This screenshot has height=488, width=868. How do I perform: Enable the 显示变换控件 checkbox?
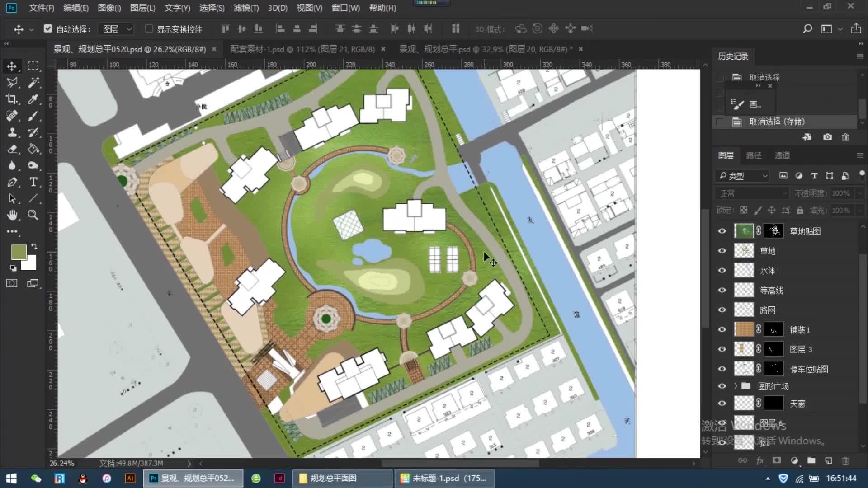(149, 28)
